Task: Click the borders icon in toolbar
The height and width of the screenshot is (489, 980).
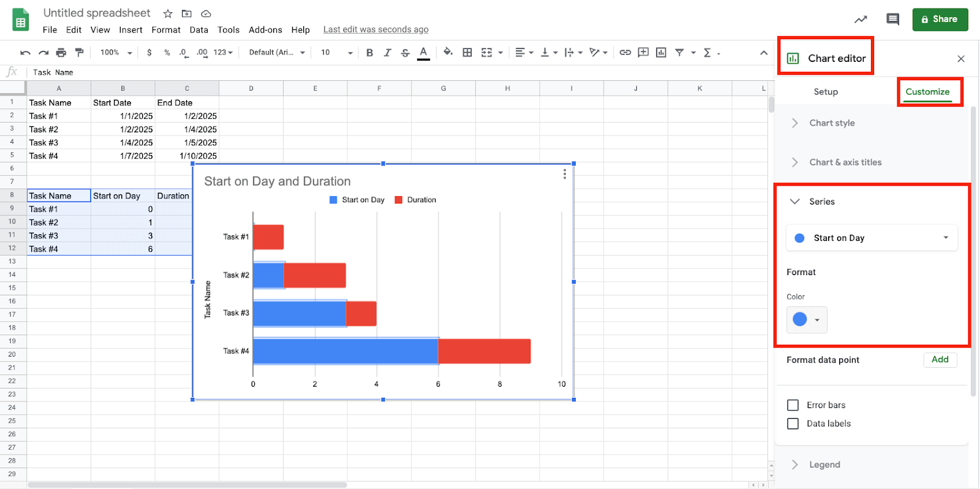Action: click(467, 53)
